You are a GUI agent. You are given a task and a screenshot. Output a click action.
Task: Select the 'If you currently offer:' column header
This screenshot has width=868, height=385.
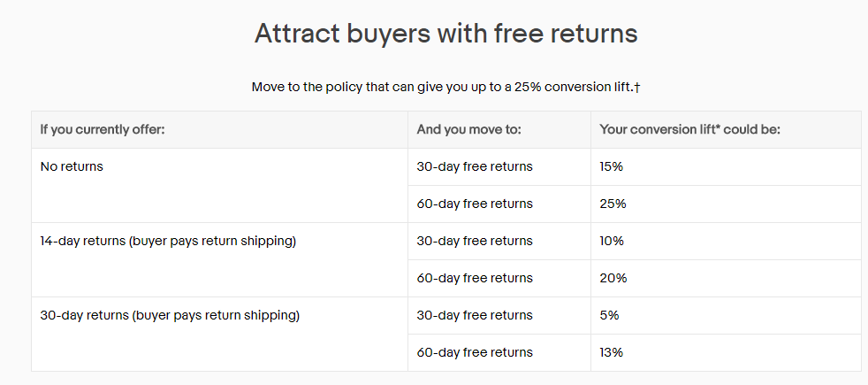click(103, 129)
